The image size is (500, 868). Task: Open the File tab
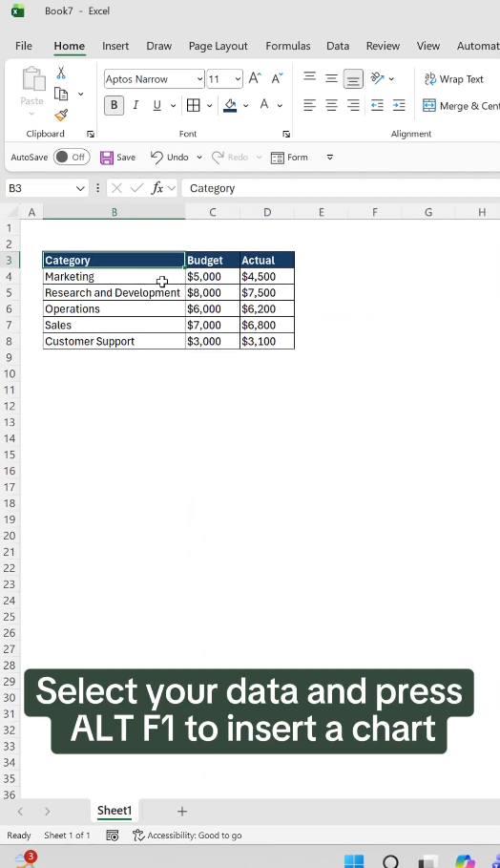(x=24, y=46)
